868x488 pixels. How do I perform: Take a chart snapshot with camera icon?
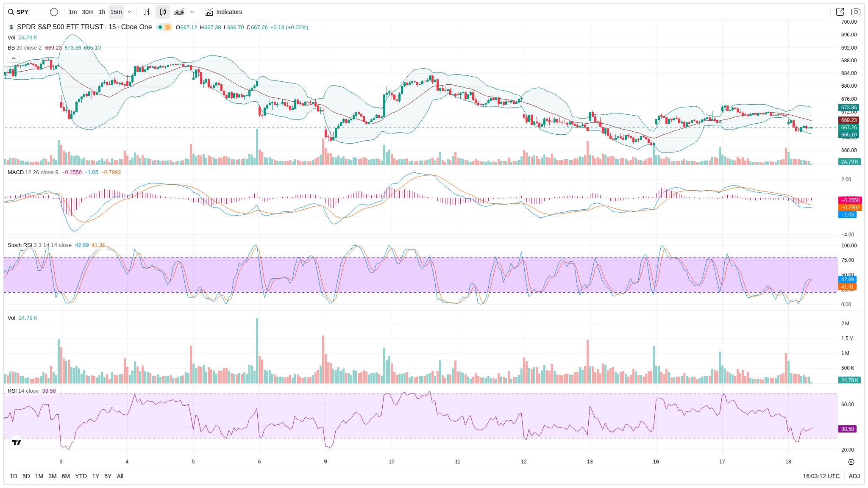(x=856, y=12)
